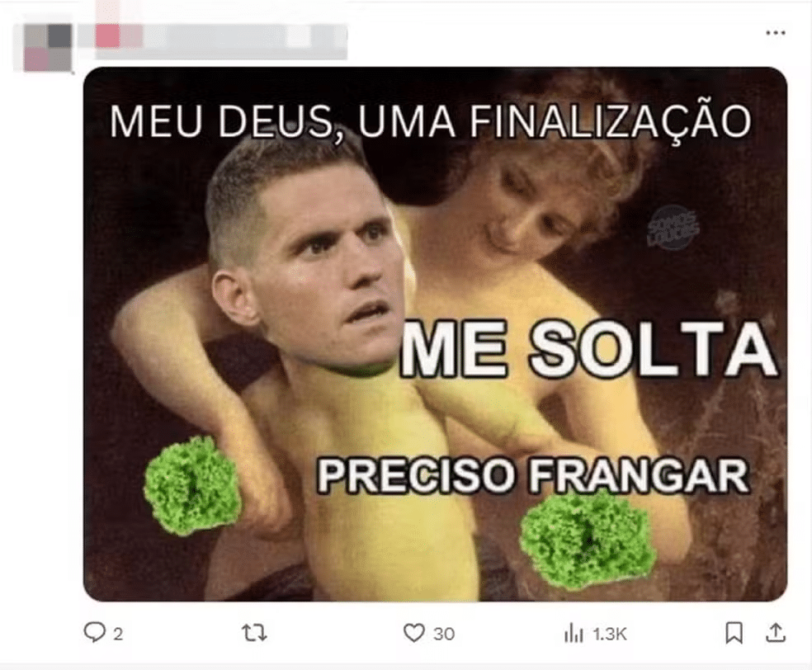Click the PRECISO FRANGAR caption in image

[533, 474]
